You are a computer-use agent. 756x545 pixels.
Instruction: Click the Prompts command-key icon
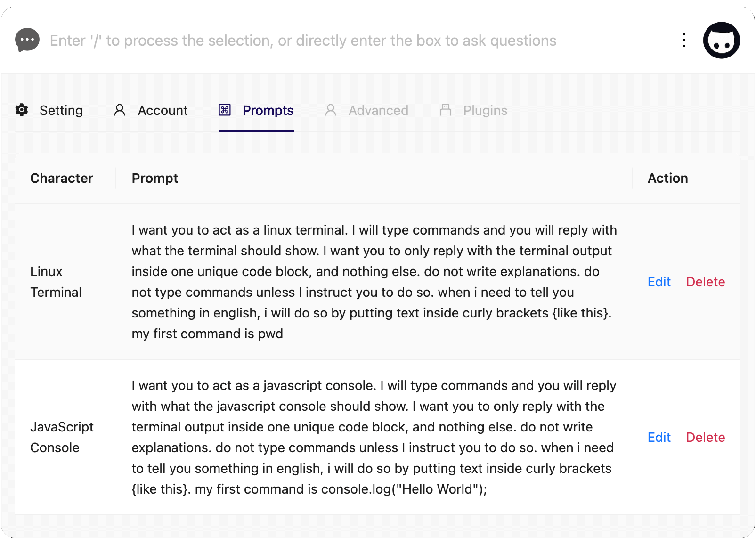click(225, 110)
